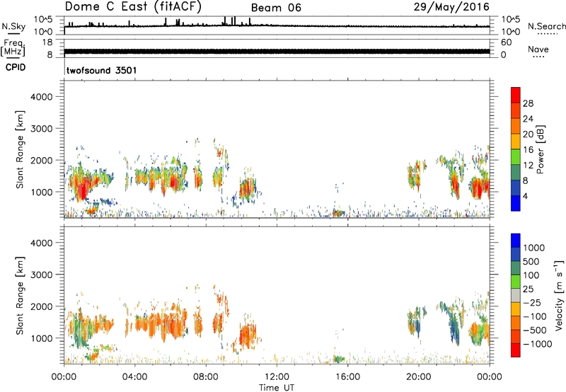The image size is (566, 392).
Task: Click the "20:00" time tick label
Action: tap(419, 377)
